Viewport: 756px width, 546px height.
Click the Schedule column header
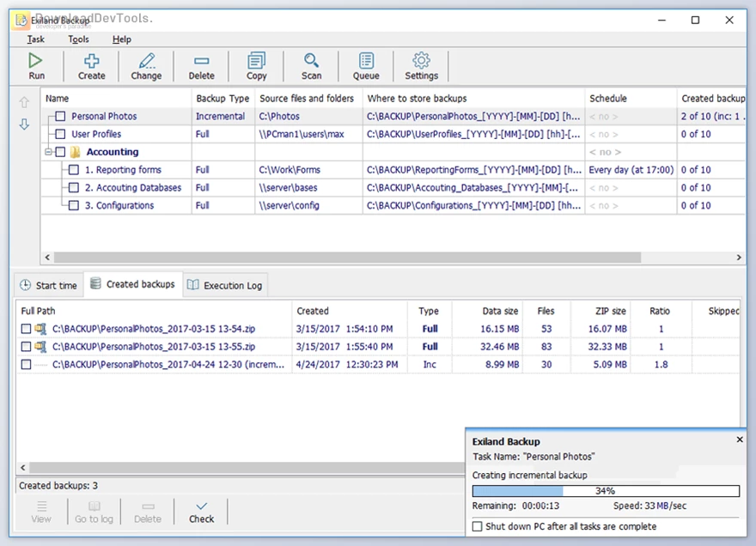[631, 99]
